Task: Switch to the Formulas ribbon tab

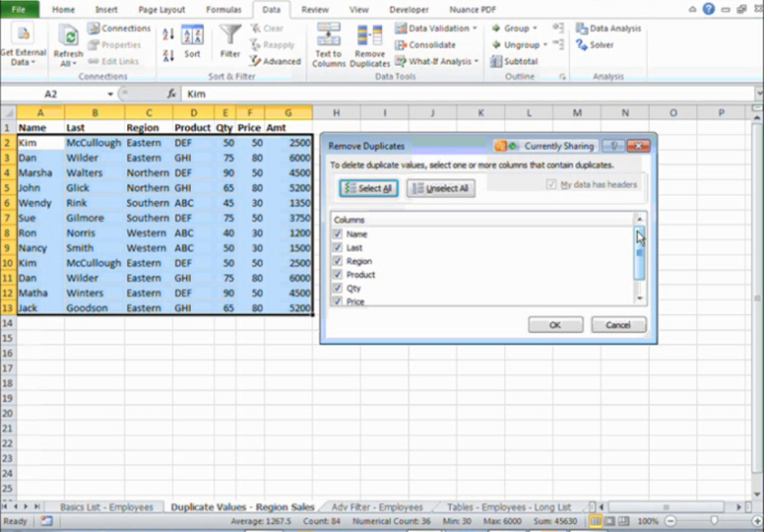Action: point(224,9)
